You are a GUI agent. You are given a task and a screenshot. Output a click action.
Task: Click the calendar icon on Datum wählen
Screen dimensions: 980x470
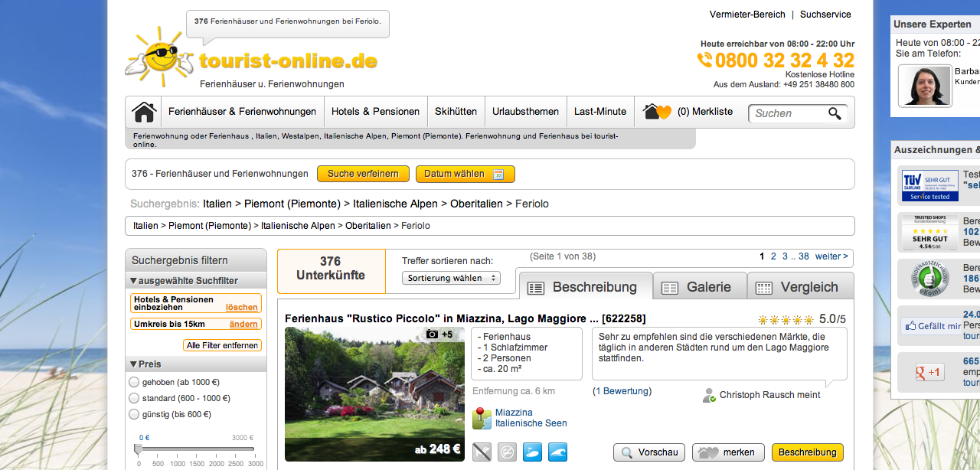(x=498, y=175)
